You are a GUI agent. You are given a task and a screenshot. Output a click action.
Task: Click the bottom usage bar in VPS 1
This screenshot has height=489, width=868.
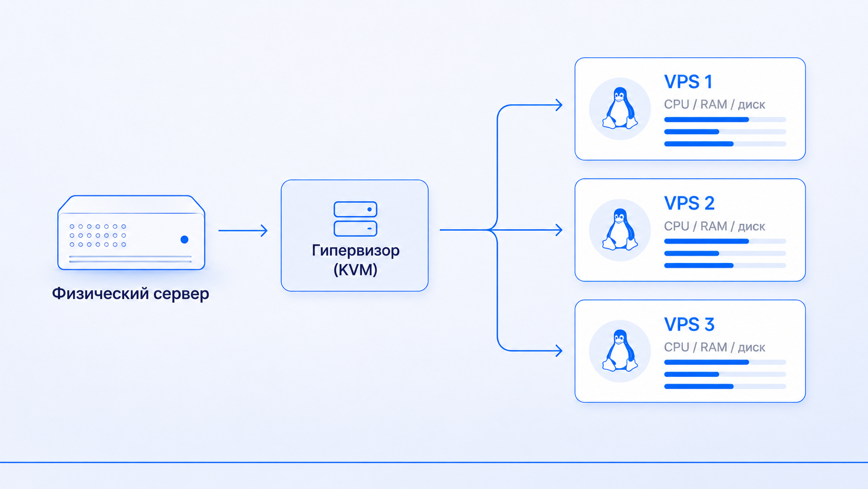725,144
